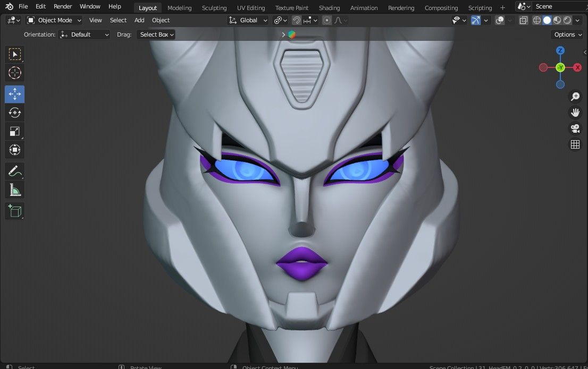Select the Measure tool

(15, 190)
